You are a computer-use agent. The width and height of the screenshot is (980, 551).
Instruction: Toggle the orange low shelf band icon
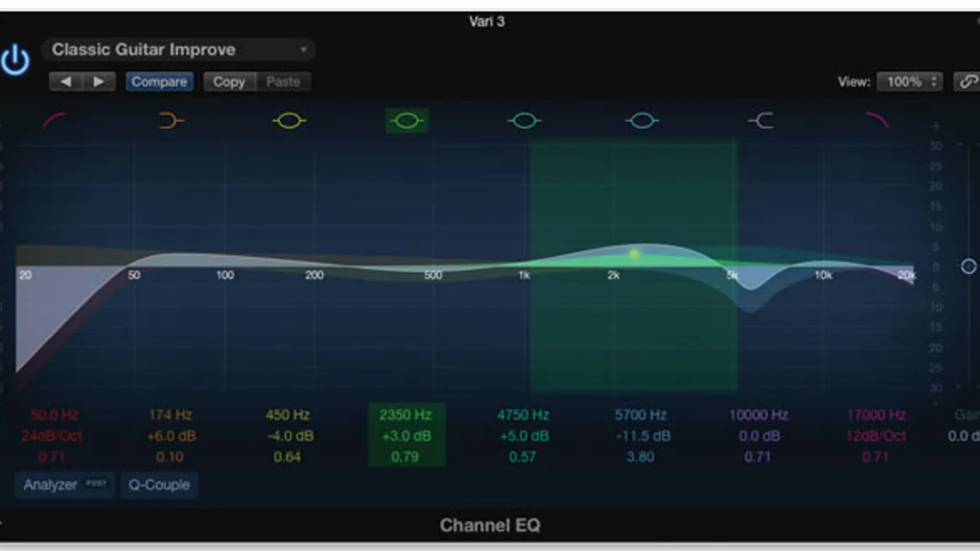pyautogui.click(x=171, y=120)
